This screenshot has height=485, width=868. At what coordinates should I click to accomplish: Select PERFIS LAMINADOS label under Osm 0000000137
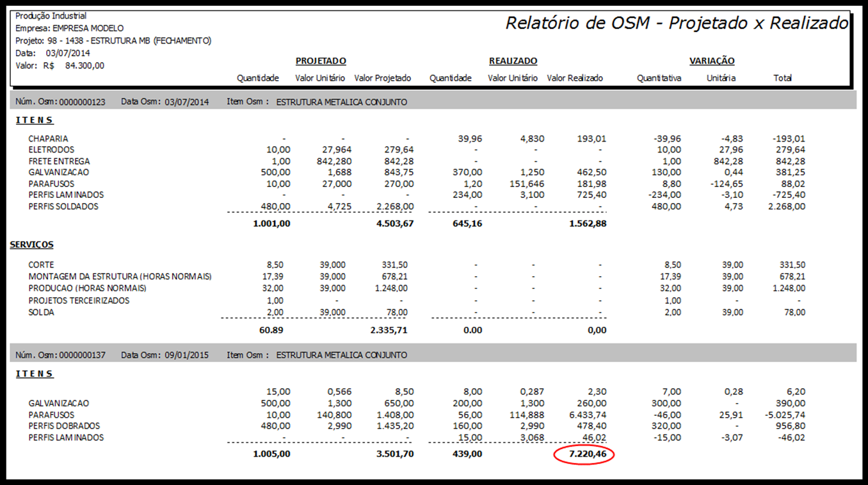click(66, 438)
